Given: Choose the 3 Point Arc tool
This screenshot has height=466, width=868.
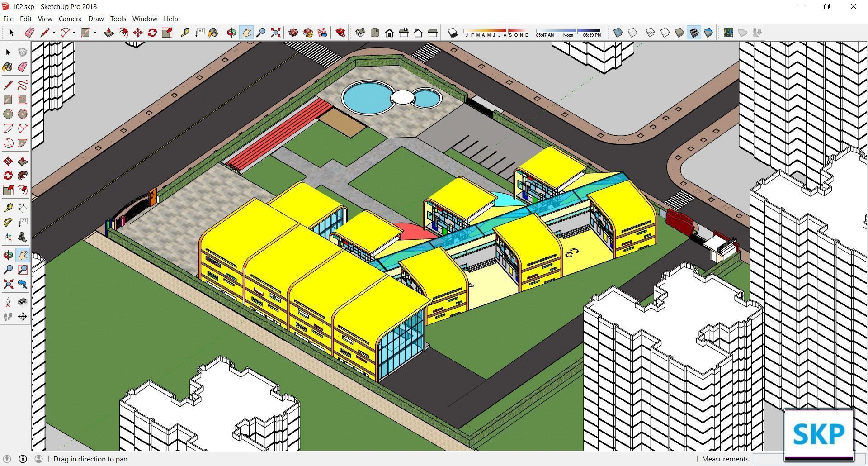Looking at the screenshot, I should 8,143.
